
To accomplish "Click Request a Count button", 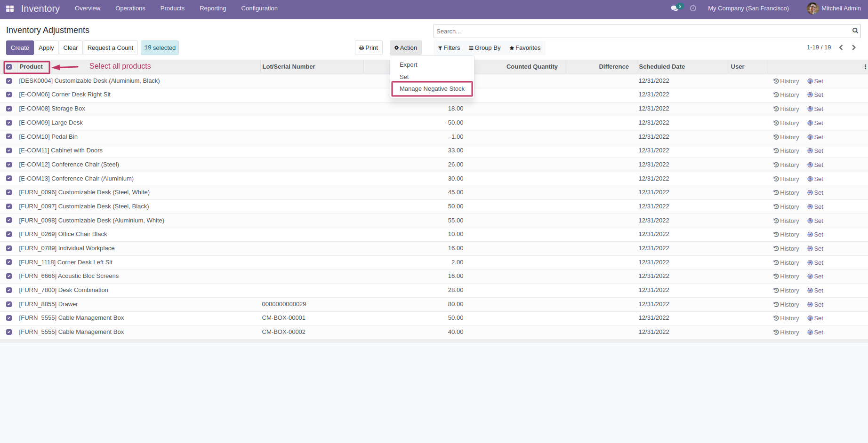I will [x=110, y=48].
